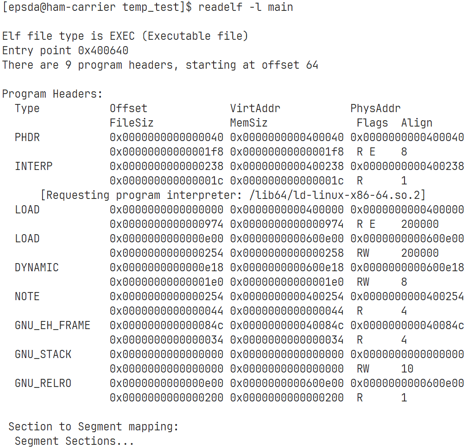
Task: Click the Section to Segment mapping heading
Action: click(x=94, y=427)
